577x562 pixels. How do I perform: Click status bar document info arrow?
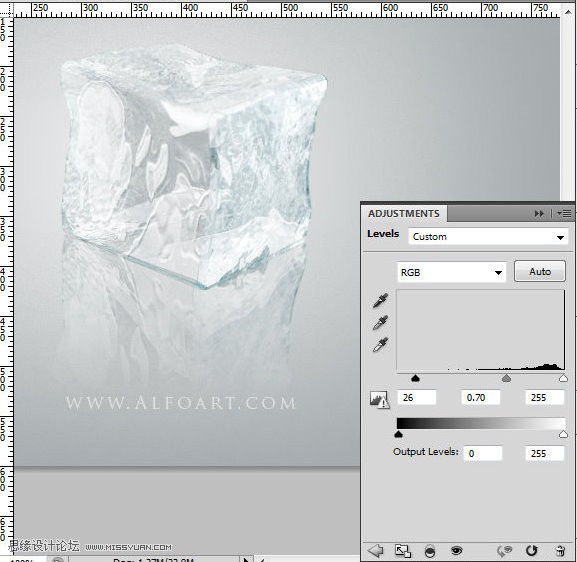coord(246,559)
